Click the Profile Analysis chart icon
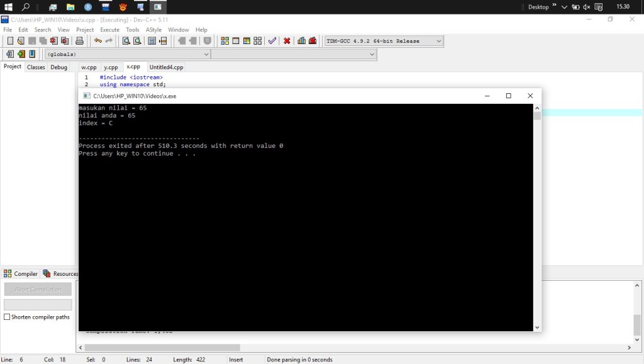Viewport: 644px width, 364px height. (301, 41)
